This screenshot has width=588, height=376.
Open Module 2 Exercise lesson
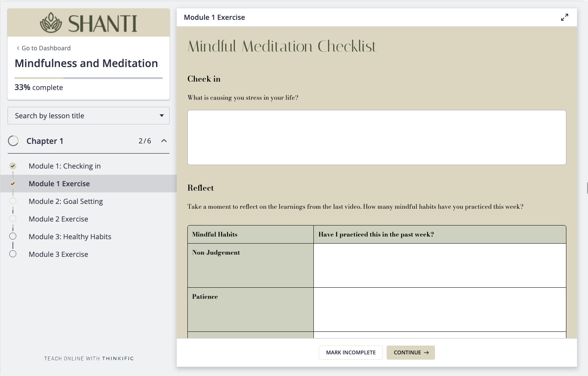(58, 219)
